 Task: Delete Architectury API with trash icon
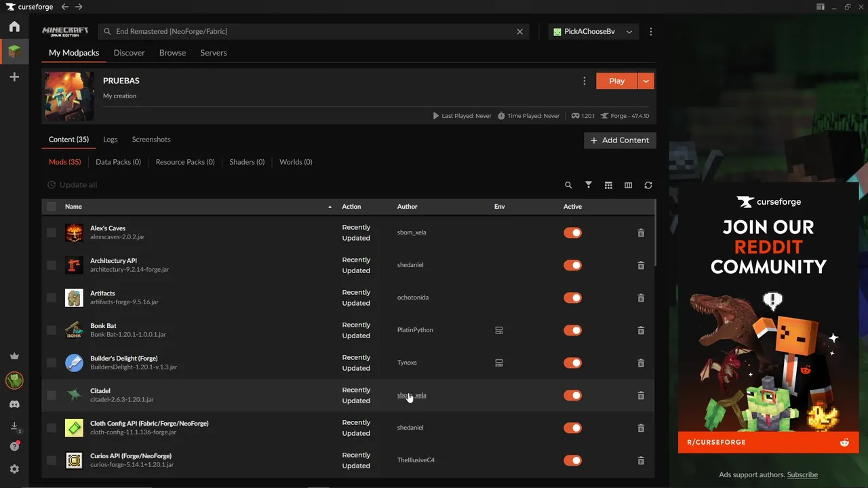641,265
